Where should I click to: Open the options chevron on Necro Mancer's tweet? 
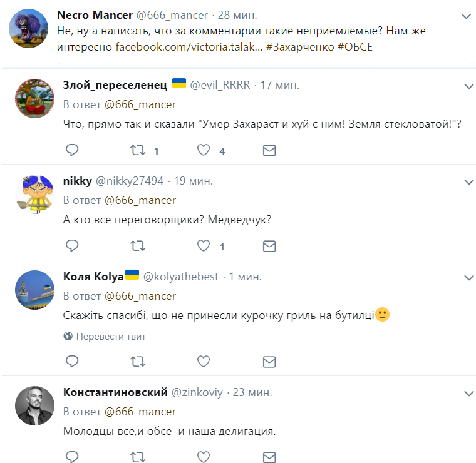pos(466,15)
